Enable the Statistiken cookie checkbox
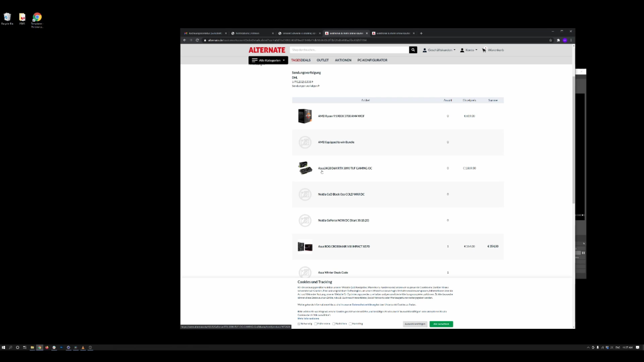644x362 pixels. [334, 324]
